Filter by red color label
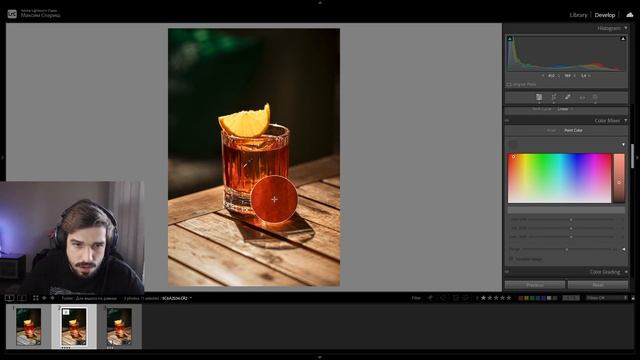This screenshot has width=640, height=360. click(x=520, y=298)
